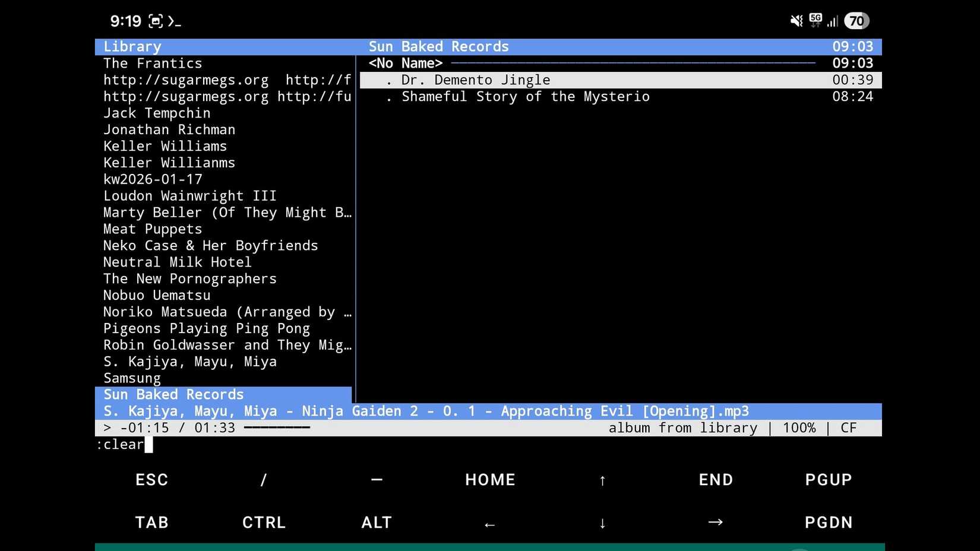980x551 pixels.
Task: Click the <No Name> album header
Action: 406,64
